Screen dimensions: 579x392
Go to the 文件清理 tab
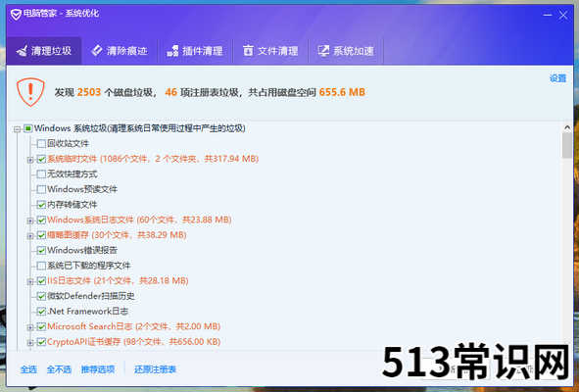[270, 51]
